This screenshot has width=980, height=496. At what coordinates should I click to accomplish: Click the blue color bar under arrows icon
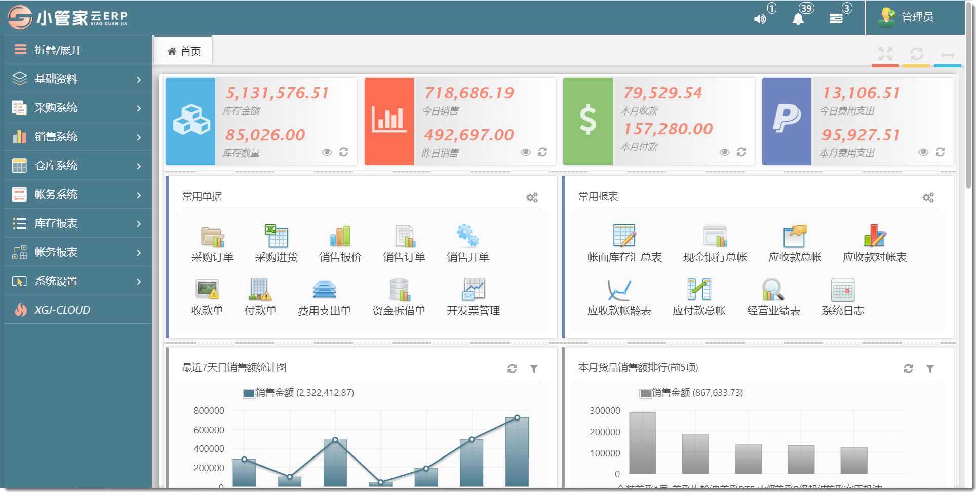click(x=948, y=66)
